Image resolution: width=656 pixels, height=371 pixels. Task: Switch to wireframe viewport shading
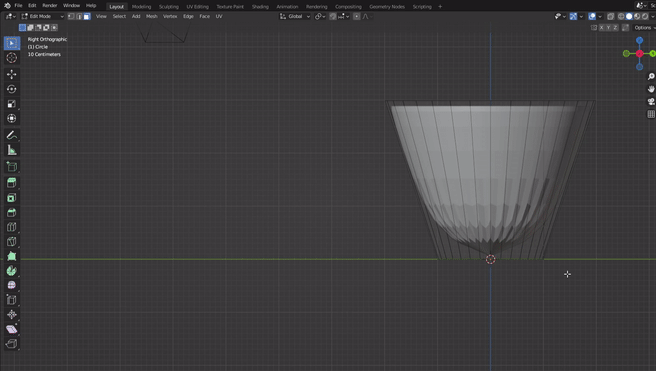(x=621, y=16)
